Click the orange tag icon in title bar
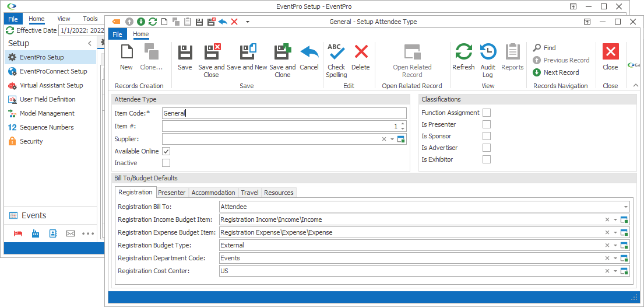The width and height of the screenshot is (644, 307). click(116, 22)
